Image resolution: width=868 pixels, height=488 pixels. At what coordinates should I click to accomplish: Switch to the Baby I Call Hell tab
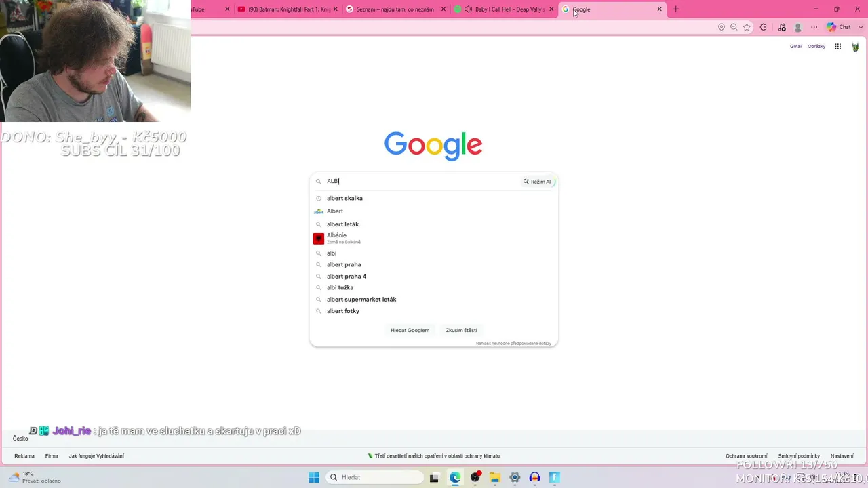pos(505,9)
